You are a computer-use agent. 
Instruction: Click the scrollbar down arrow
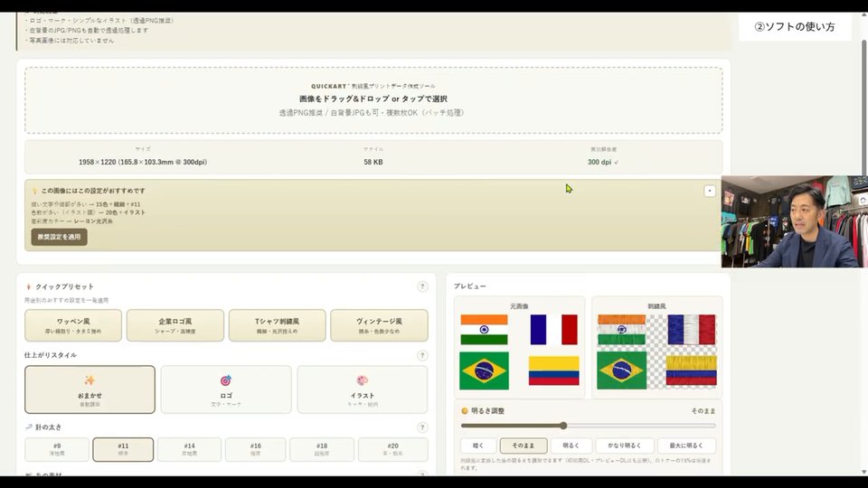point(864,472)
